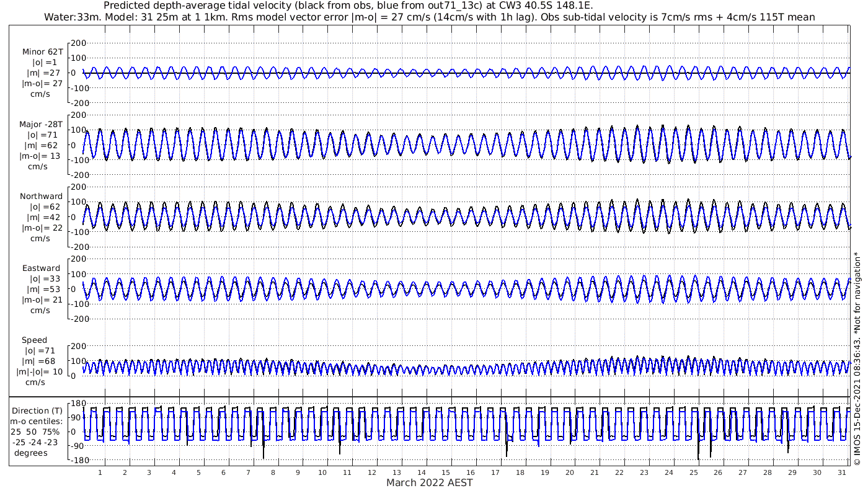Select '|m-o|= 22' in the Northward panel
Image resolution: width=868 pixels, height=496 pixels.
(x=41, y=228)
